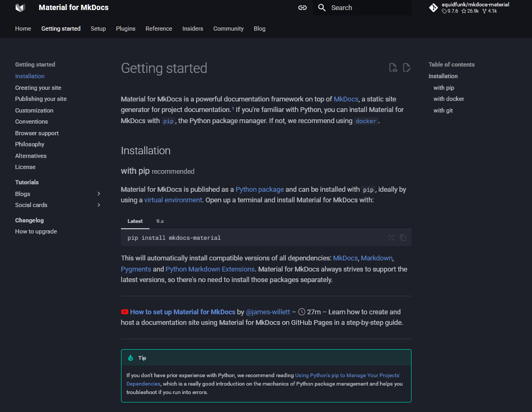Open the Python package link

pos(259,189)
